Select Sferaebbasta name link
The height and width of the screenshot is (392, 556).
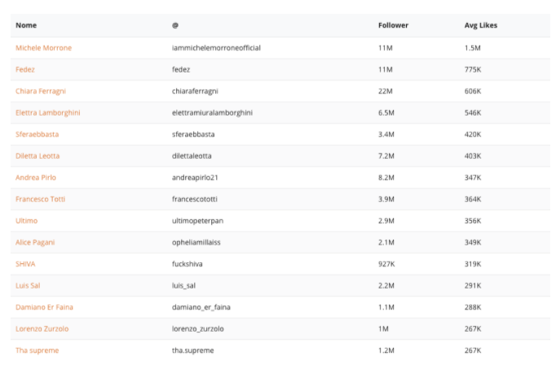38,134
